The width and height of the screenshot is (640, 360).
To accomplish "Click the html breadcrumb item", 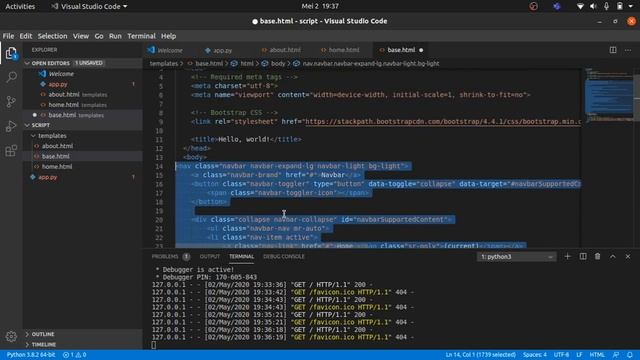I will click(x=247, y=64).
